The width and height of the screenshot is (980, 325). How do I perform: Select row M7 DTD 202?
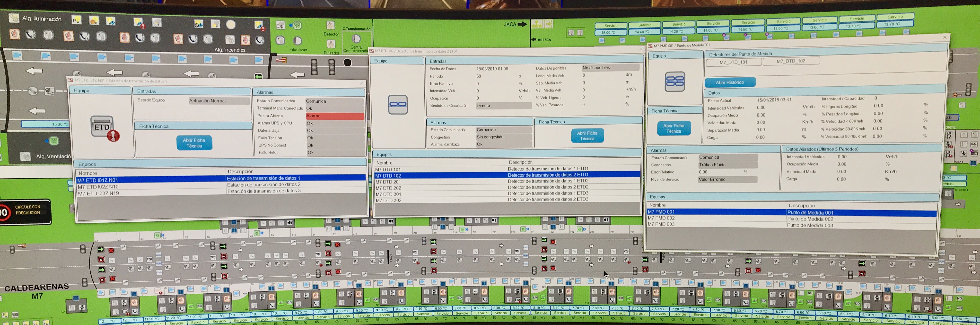point(507,188)
